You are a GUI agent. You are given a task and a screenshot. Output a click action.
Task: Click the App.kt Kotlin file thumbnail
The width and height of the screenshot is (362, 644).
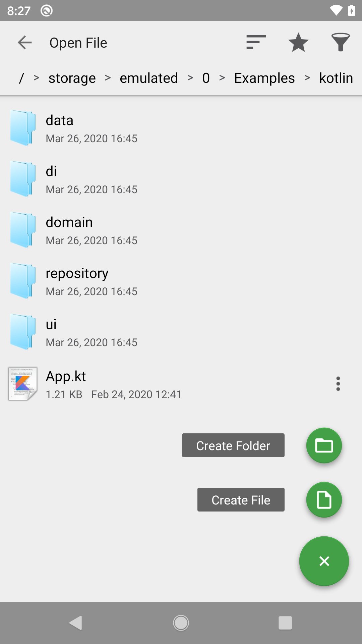(x=23, y=384)
